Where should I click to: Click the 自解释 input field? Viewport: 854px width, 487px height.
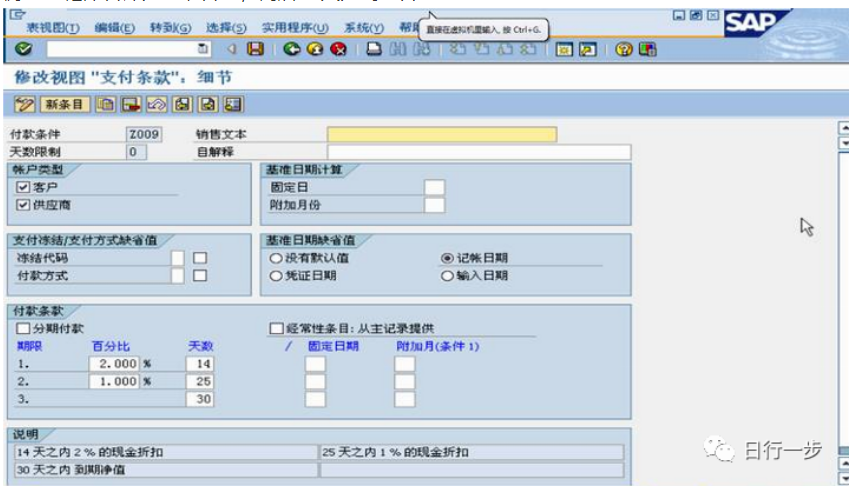[479, 152]
